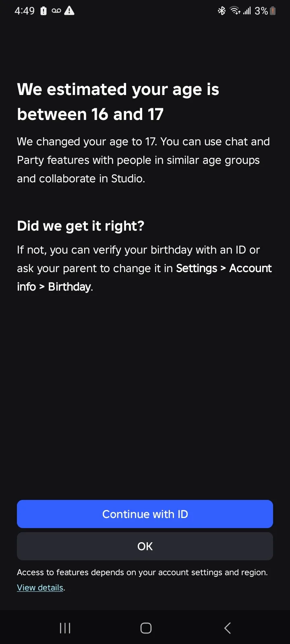Tap the warning triangle notification icon

[69, 11]
